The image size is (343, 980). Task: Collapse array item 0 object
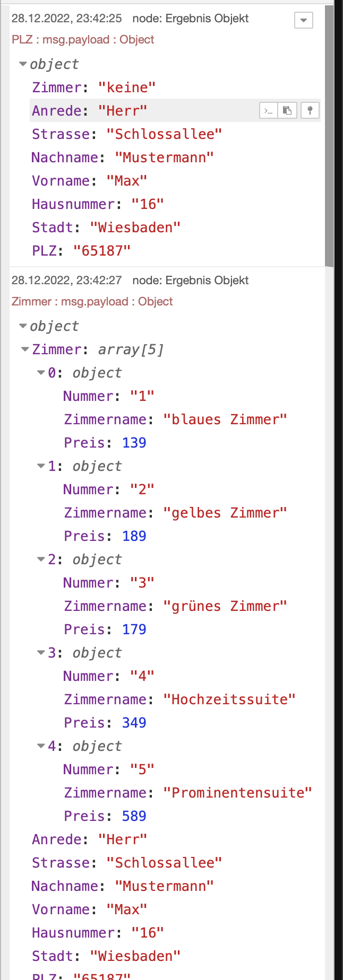(41, 373)
